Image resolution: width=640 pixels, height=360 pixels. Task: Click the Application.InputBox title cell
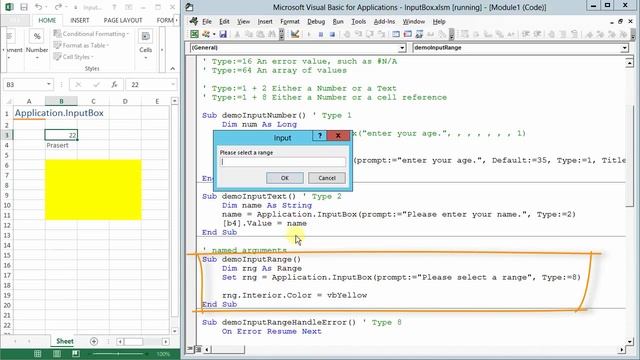[59, 113]
